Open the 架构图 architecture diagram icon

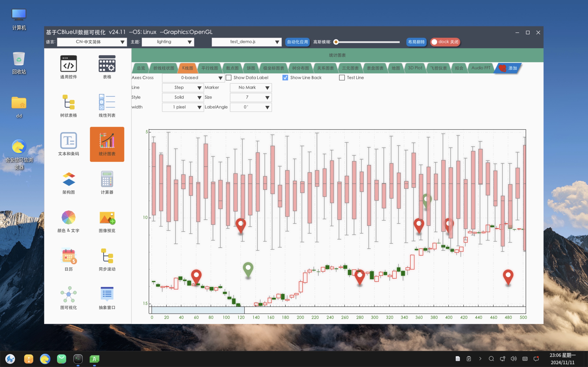click(69, 179)
